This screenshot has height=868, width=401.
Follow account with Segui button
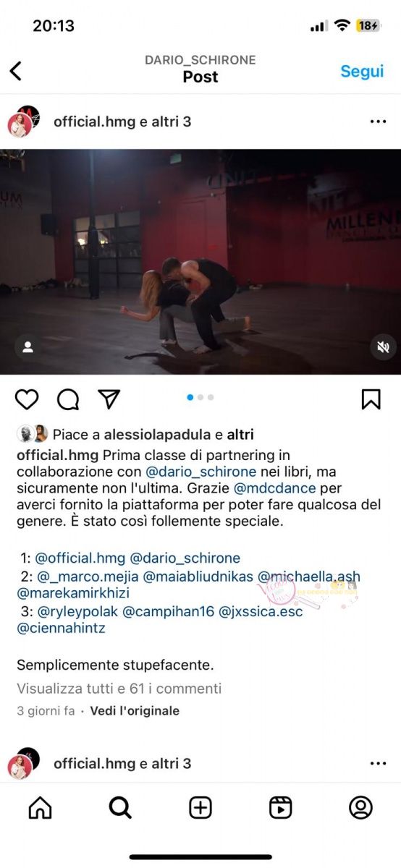[x=362, y=71]
